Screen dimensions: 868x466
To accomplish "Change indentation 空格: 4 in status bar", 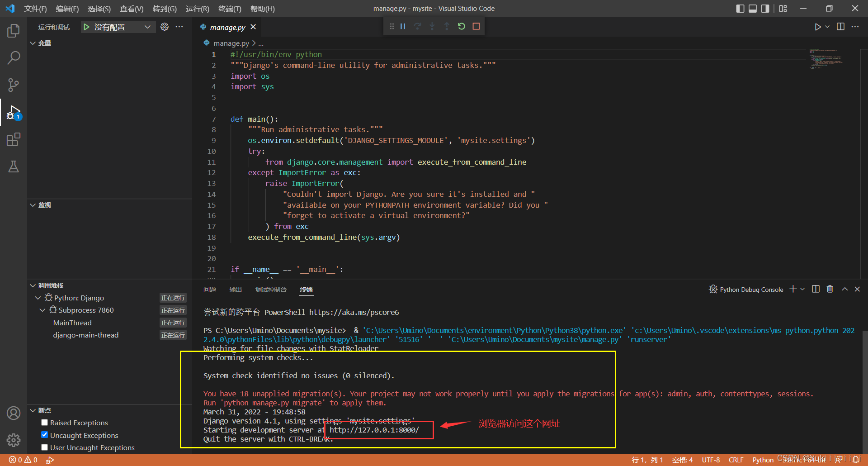I will pos(682,460).
